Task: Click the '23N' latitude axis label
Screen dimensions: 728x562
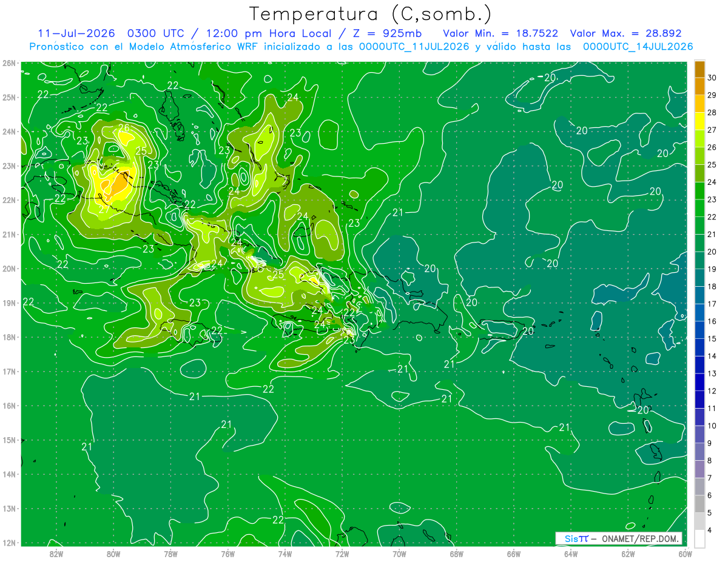Action: (9, 166)
